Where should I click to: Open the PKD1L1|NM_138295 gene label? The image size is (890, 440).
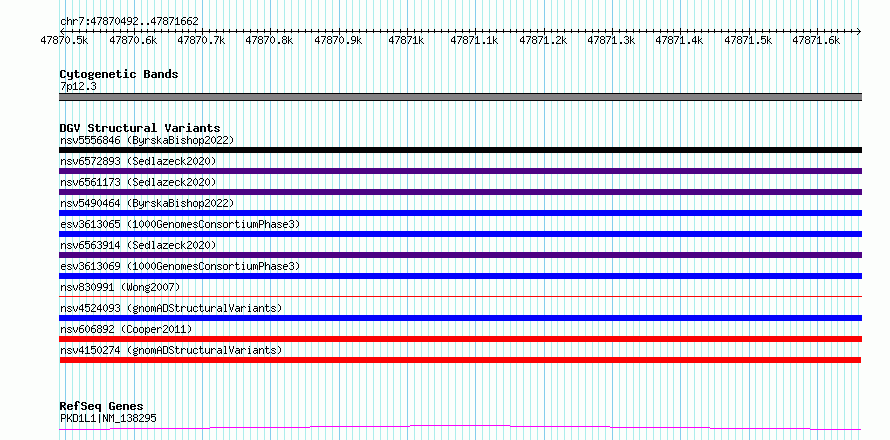click(x=108, y=418)
